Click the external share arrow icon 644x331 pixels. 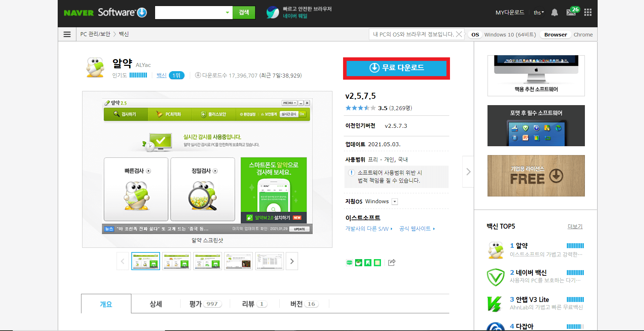pyautogui.click(x=392, y=263)
